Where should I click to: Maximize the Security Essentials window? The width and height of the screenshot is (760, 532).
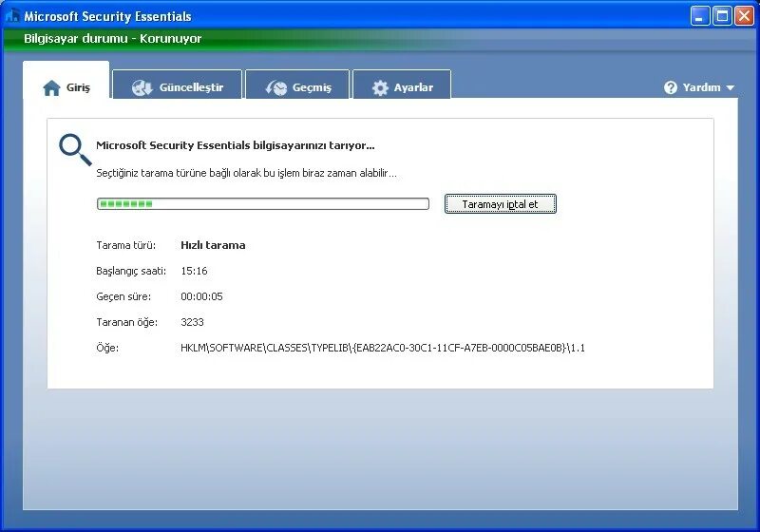pyautogui.click(x=722, y=16)
